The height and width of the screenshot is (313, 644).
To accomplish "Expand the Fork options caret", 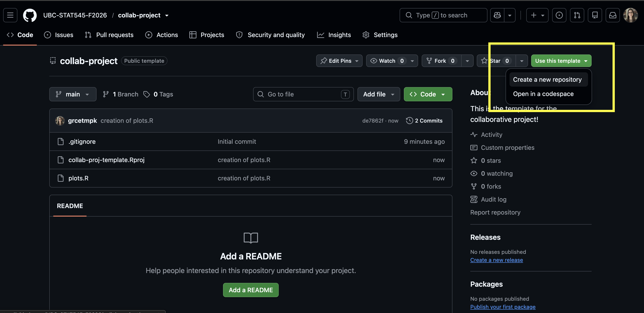I will tap(467, 61).
